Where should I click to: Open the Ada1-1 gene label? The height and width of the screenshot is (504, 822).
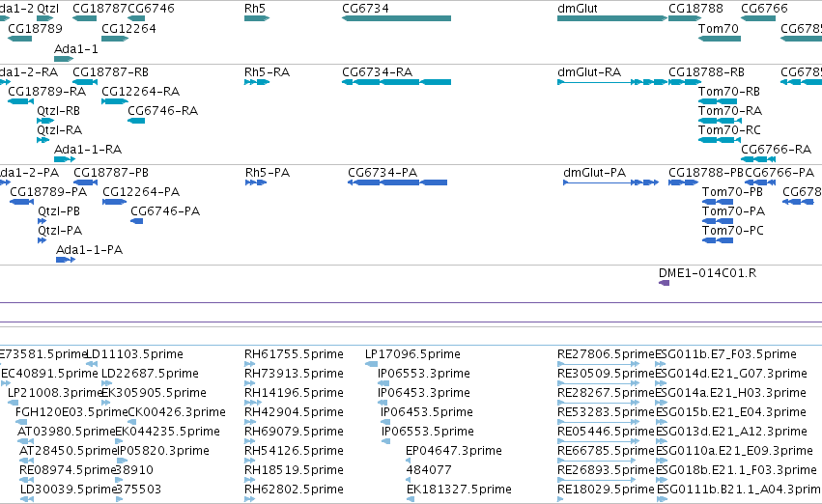click(x=76, y=48)
